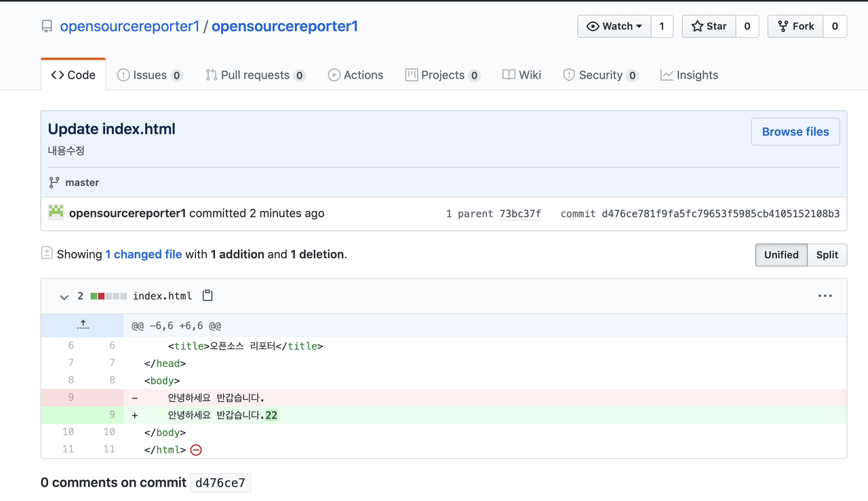This screenshot has height=501, width=868.
Task: Switch to the Wiki tab
Action: (521, 75)
